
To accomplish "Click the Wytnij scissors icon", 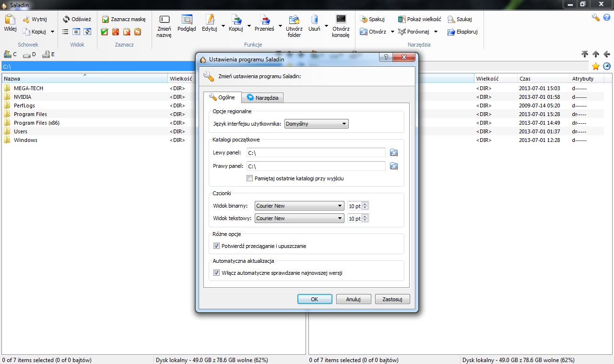I will click(26, 20).
